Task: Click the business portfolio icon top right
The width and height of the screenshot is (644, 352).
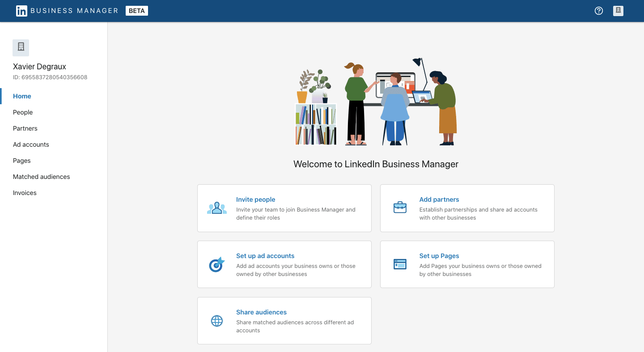Action: click(x=618, y=10)
